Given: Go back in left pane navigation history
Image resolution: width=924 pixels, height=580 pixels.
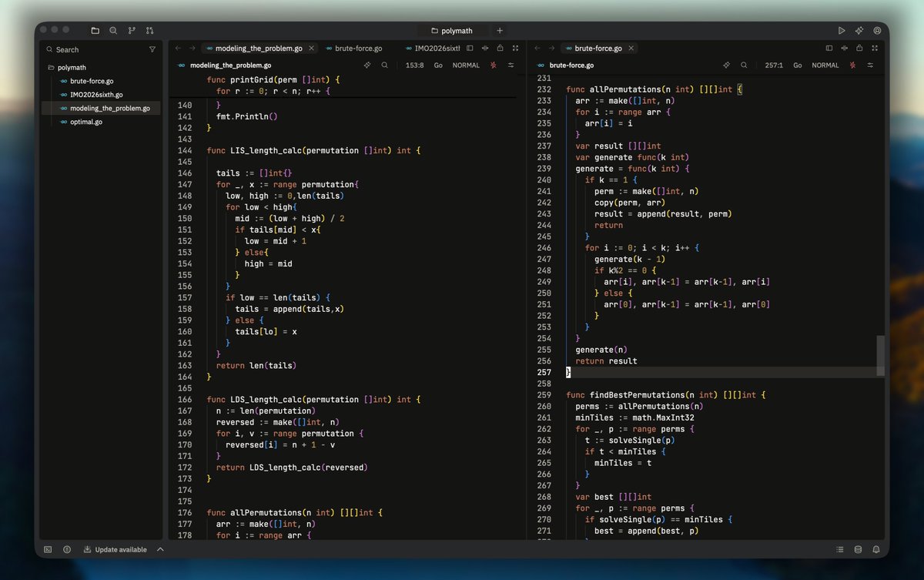Looking at the screenshot, I should pyautogui.click(x=178, y=48).
